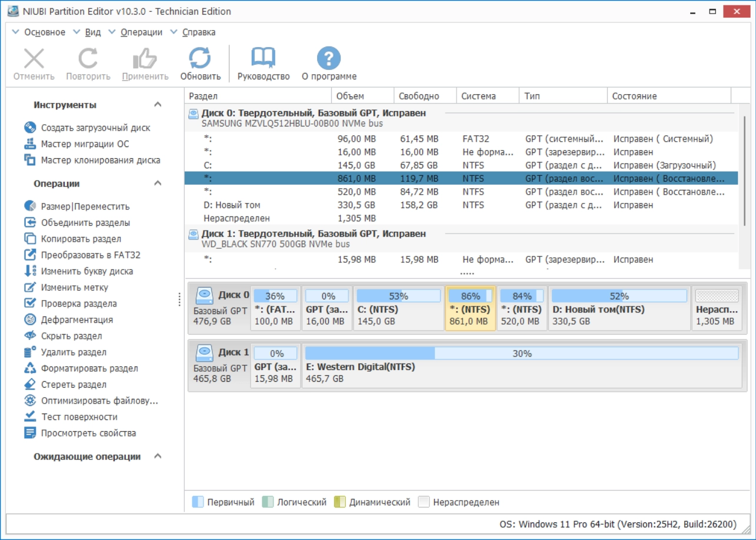Sort the table by the Объем column header
The width and height of the screenshot is (756, 540).
pyautogui.click(x=363, y=96)
